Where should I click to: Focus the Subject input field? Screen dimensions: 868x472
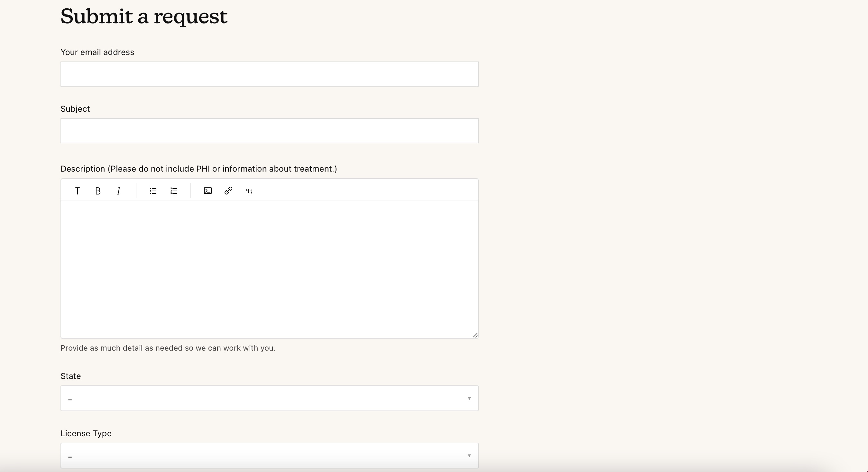(x=269, y=130)
